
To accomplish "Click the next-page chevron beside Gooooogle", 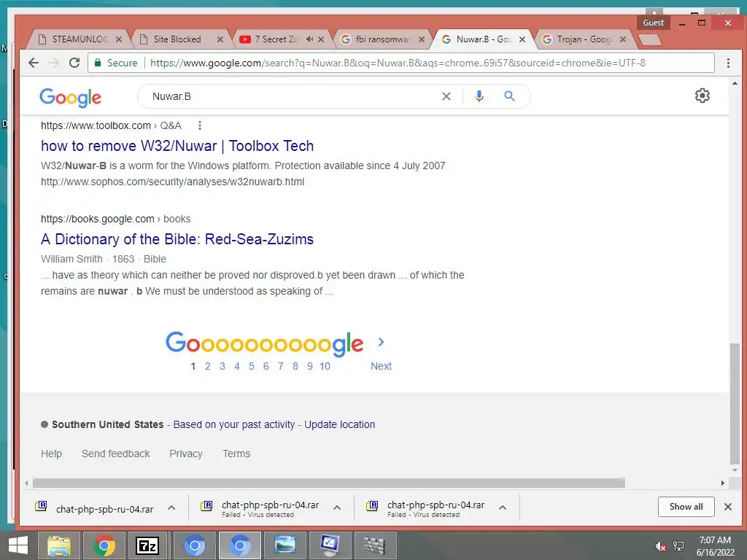I will coord(381,342).
